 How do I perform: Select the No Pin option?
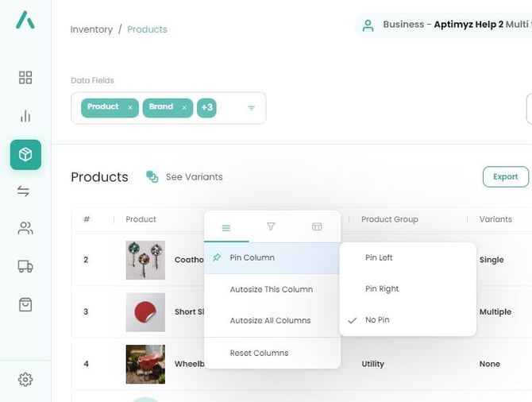click(x=377, y=320)
